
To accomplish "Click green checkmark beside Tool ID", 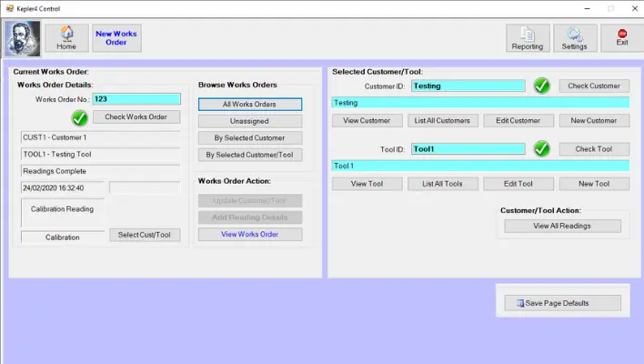I will [x=542, y=148].
